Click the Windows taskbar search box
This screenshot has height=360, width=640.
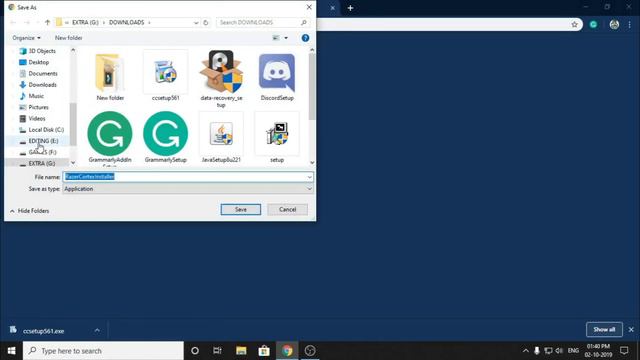(103, 351)
